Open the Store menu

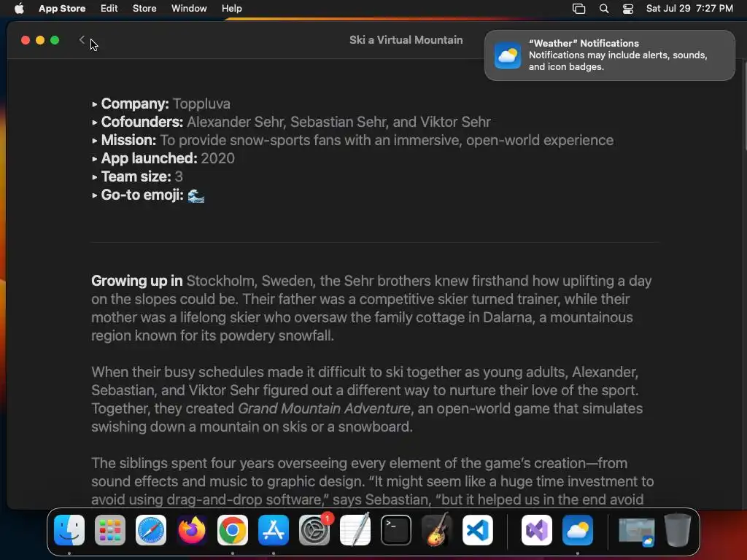coord(144,8)
